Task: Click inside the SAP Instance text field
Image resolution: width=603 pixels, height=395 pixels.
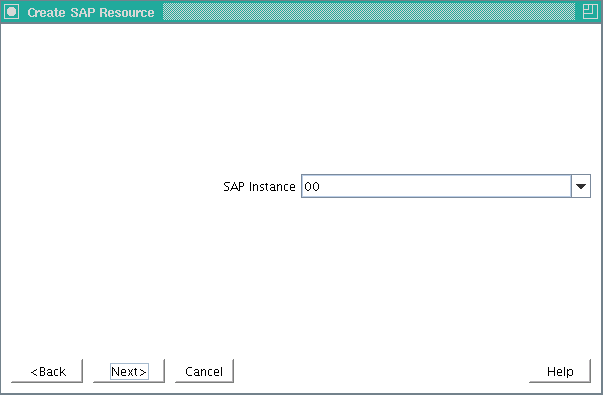Action: tap(436, 187)
